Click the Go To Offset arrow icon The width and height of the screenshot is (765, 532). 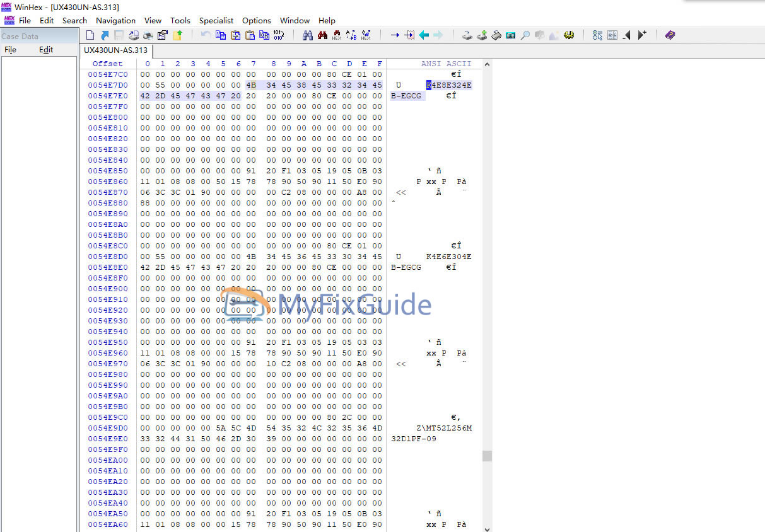pos(395,35)
